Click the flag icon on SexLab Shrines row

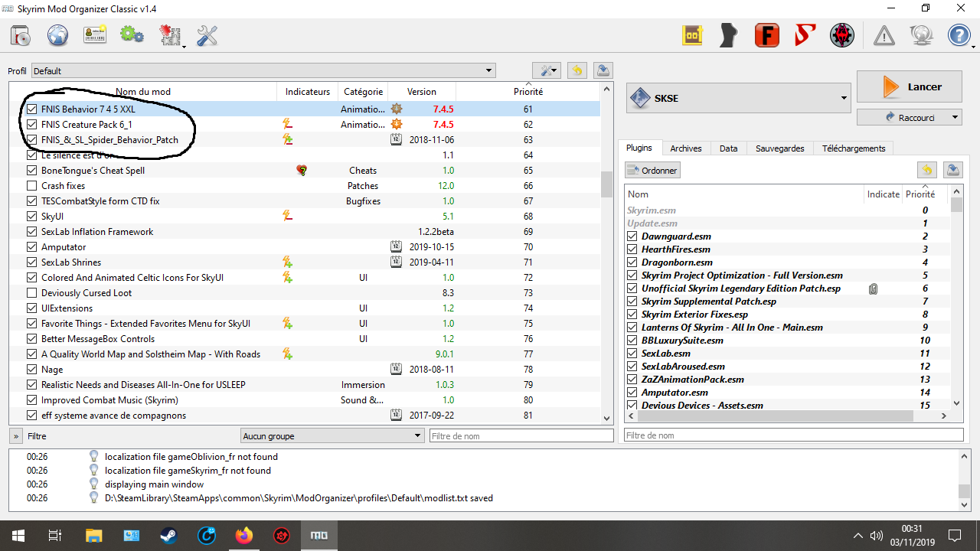288,262
